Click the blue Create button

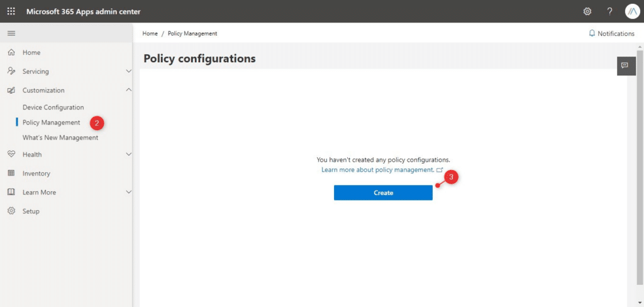click(383, 193)
